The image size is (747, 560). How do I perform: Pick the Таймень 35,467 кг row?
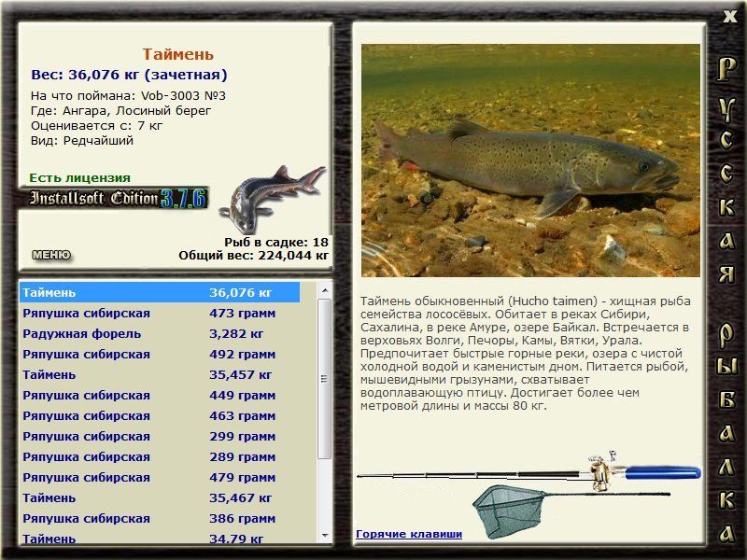pyautogui.click(x=159, y=498)
